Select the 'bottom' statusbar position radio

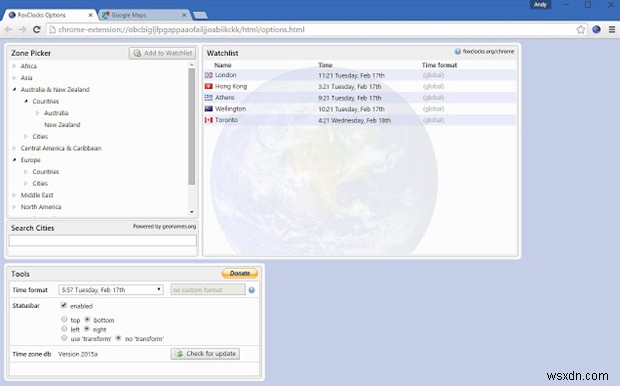(87, 319)
